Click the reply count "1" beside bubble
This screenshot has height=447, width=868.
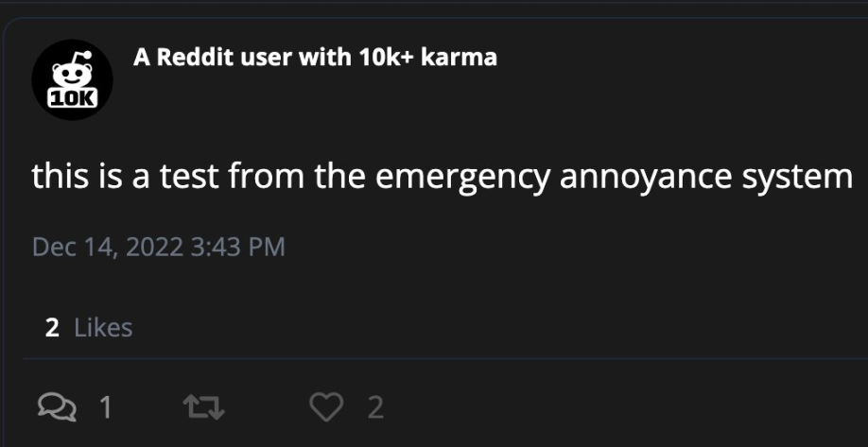coord(106,407)
